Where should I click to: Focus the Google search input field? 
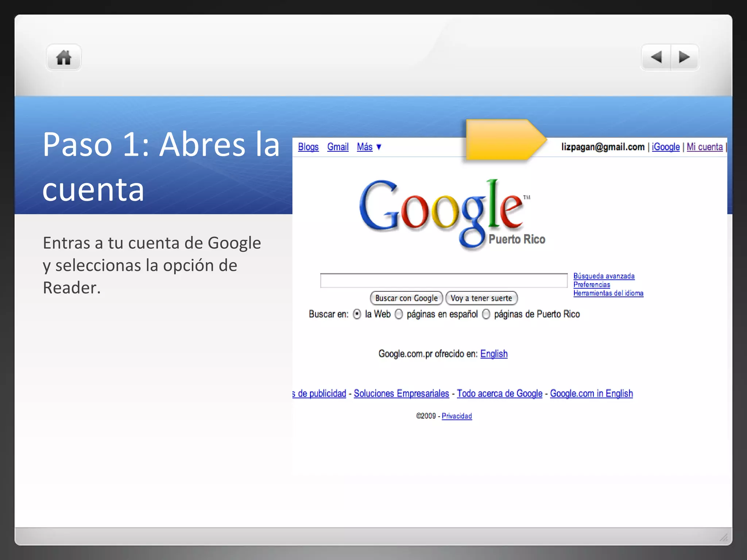pos(444,280)
